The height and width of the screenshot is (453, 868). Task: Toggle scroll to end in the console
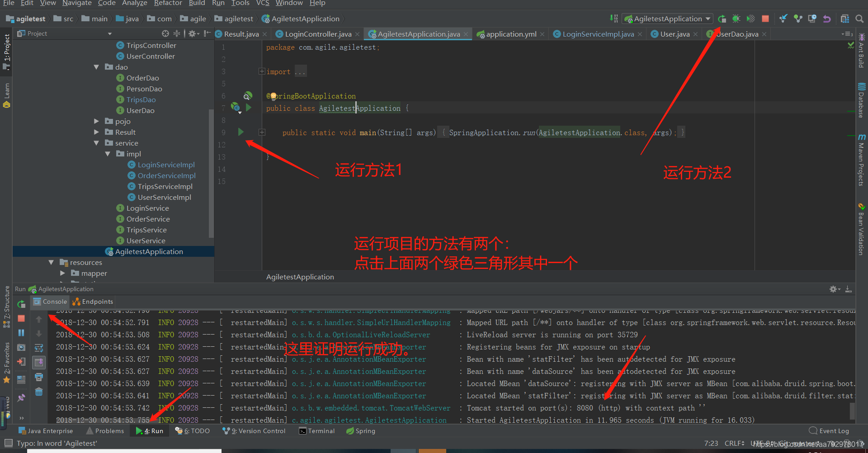(39, 363)
